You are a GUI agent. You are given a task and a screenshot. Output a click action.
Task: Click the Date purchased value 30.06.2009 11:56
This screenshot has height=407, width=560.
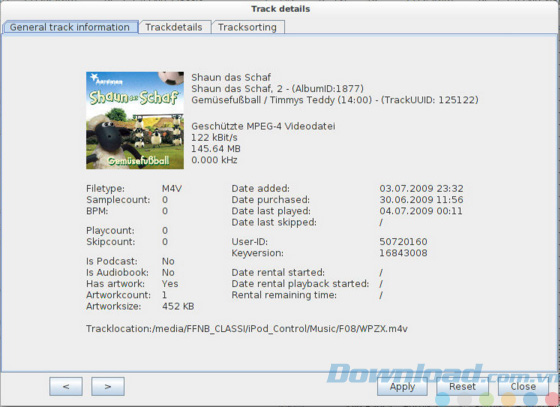[421, 200]
